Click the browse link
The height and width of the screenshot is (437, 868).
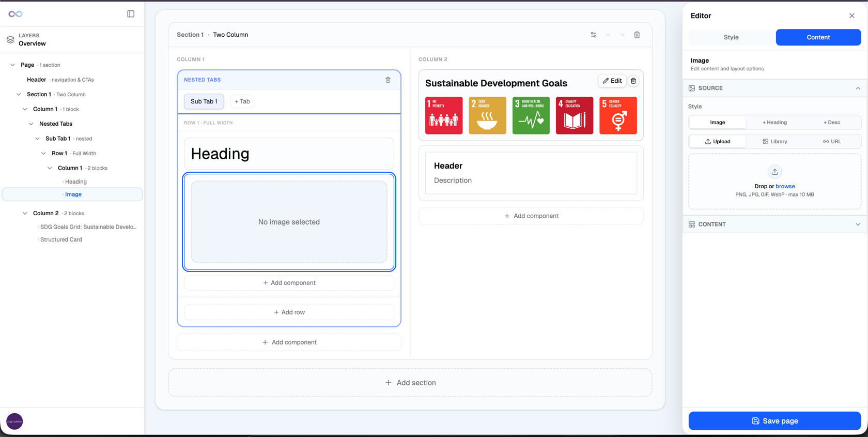pos(785,186)
